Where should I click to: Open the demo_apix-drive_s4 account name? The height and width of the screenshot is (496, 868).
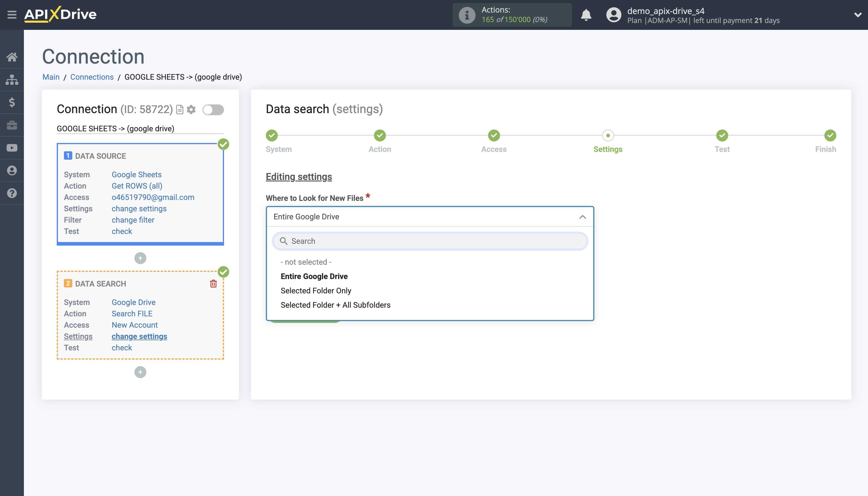click(666, 11)
